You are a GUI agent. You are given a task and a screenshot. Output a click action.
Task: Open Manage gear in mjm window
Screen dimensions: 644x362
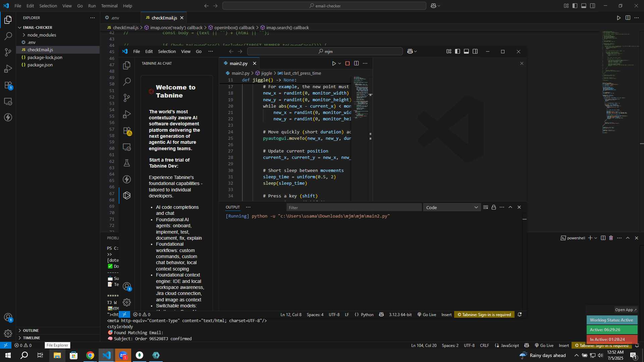[127, 302]
